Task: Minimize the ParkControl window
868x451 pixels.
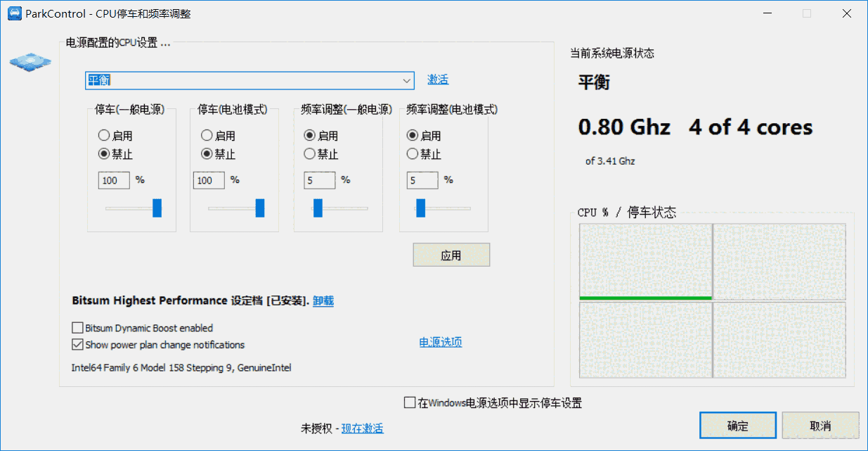Action: (x=767, y=13)
